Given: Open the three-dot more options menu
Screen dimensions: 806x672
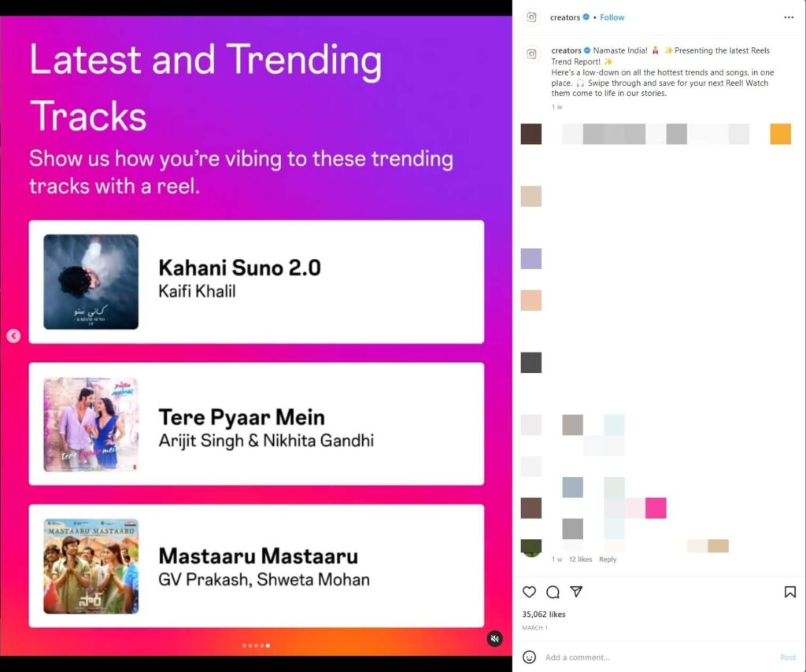Looking at the screenshot, I should tap(789, 17).
